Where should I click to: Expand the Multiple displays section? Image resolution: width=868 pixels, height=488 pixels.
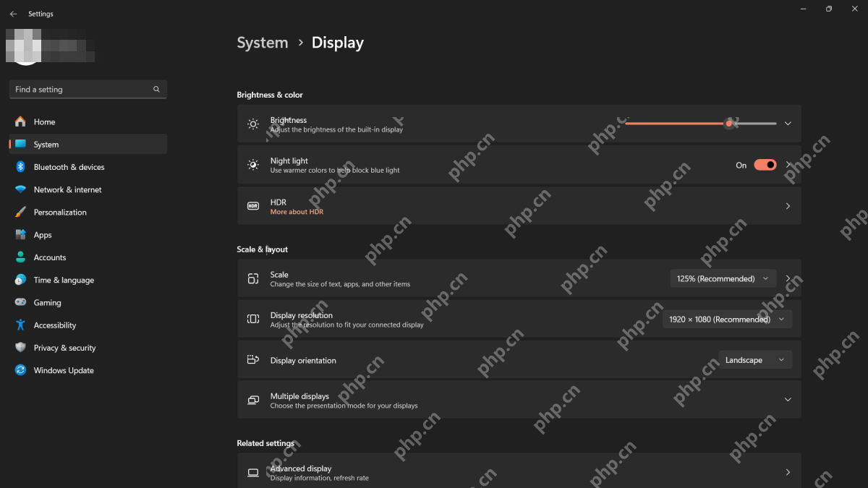click(x=788, y=400)
